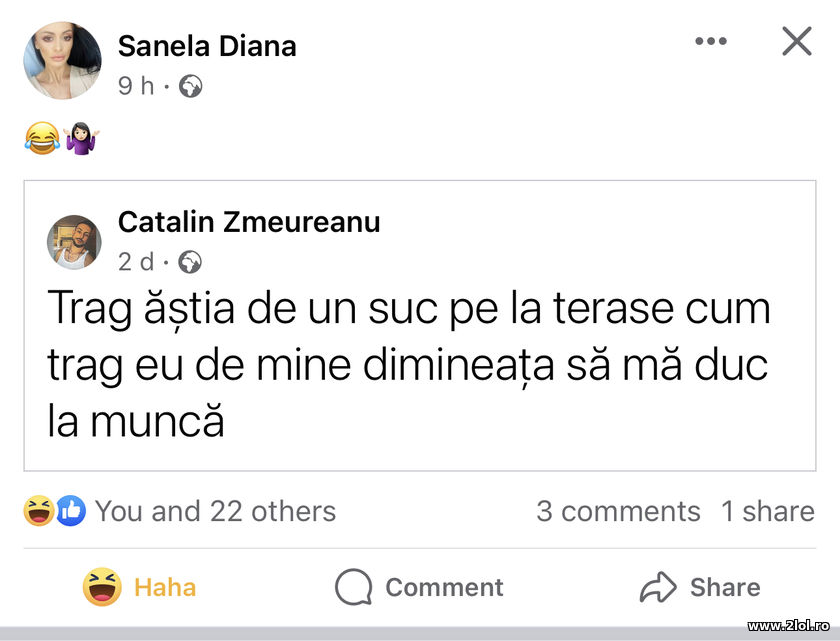Click the arrow icon beside Share
The height and width of the screenshot is (641, 840).
click(660, 588)
